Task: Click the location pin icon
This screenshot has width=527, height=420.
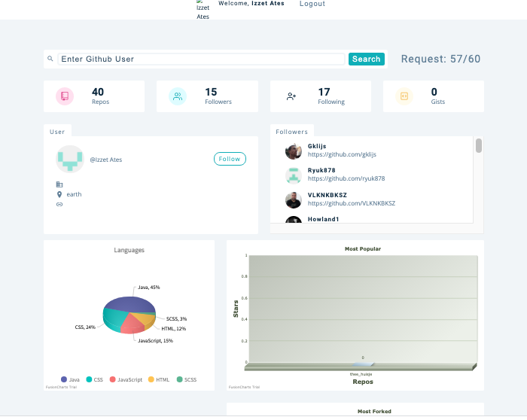Action: pos(59,194)
